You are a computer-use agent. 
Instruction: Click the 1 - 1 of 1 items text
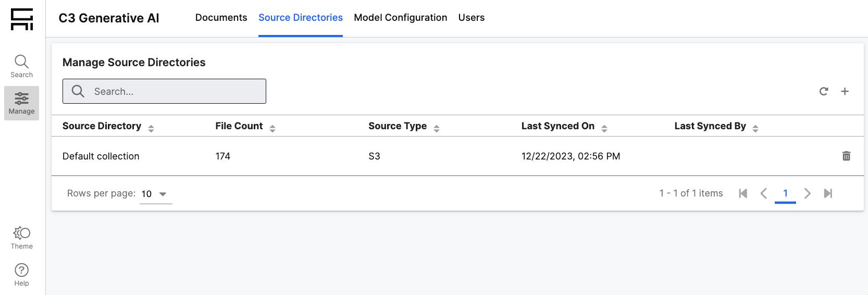click(691, 193)
